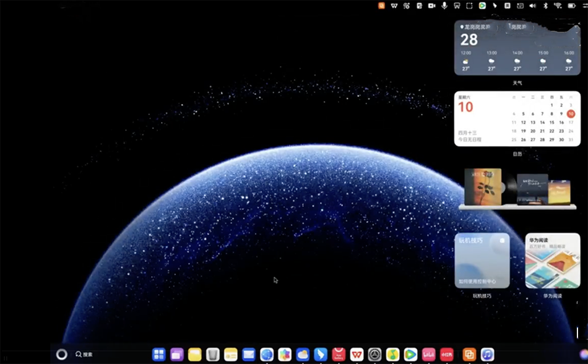The image size is (588, 364).
Task: Open the orange album cover on the right
Action: 559,193
